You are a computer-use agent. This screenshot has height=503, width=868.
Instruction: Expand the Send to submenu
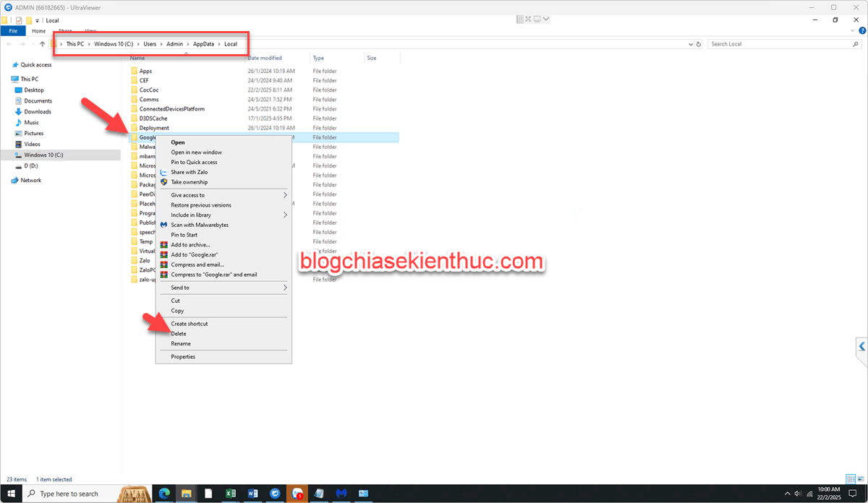(x=284, y=288)
